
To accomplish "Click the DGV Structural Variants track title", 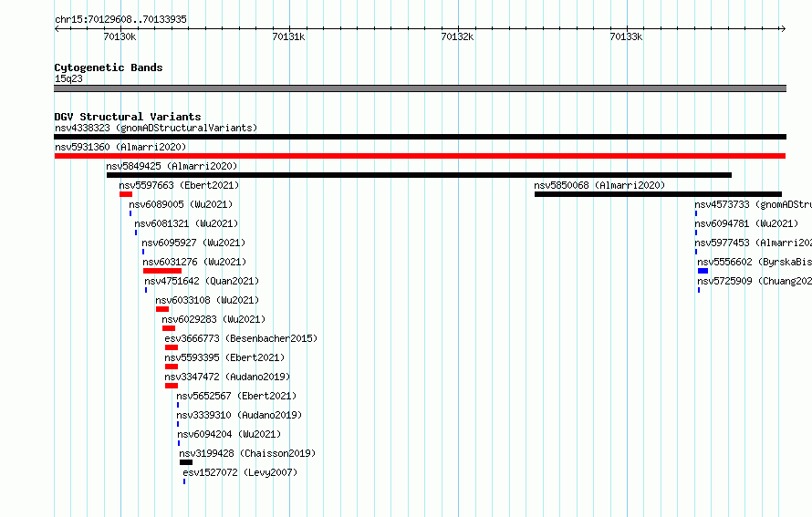I will (x=128, y=117).
